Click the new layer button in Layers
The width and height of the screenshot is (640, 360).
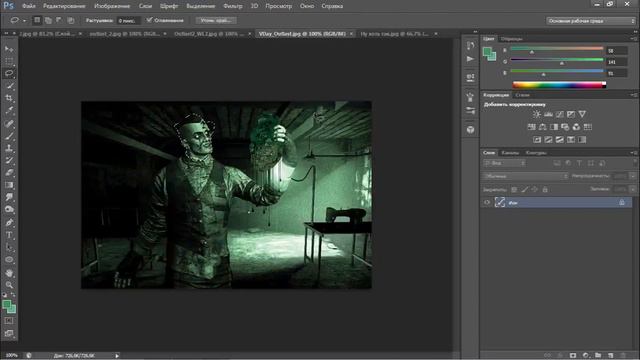pos(611,356)
